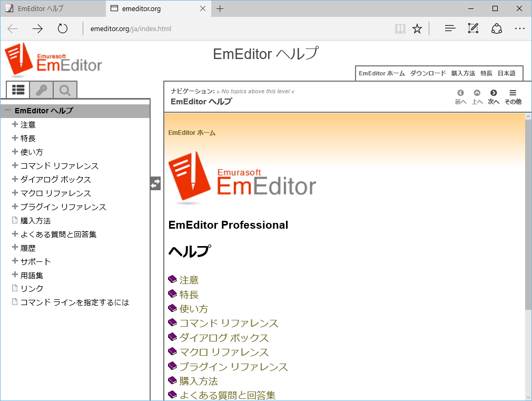The width and height of the screenshot is (532, 401).
Task: Open sharing via Edge's share icon
Action: tap(497, 28)
